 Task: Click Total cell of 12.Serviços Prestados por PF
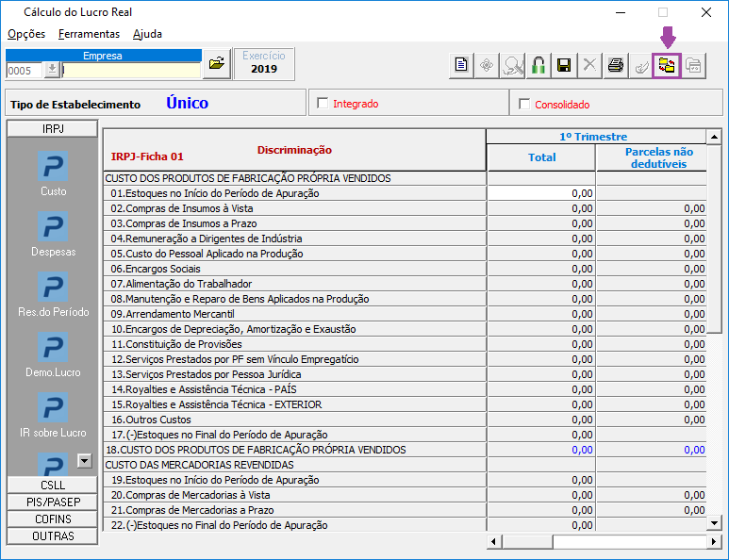coord(540,359)
